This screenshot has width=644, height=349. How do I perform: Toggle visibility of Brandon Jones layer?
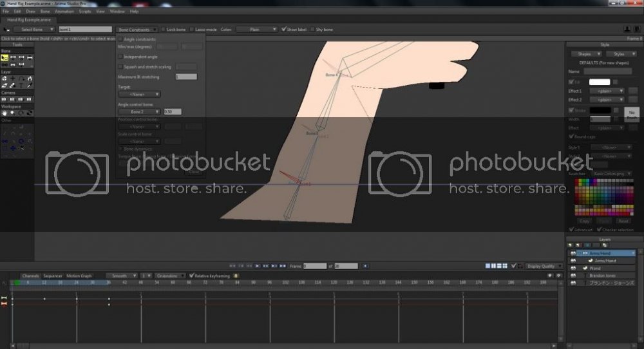coord(573,276)
